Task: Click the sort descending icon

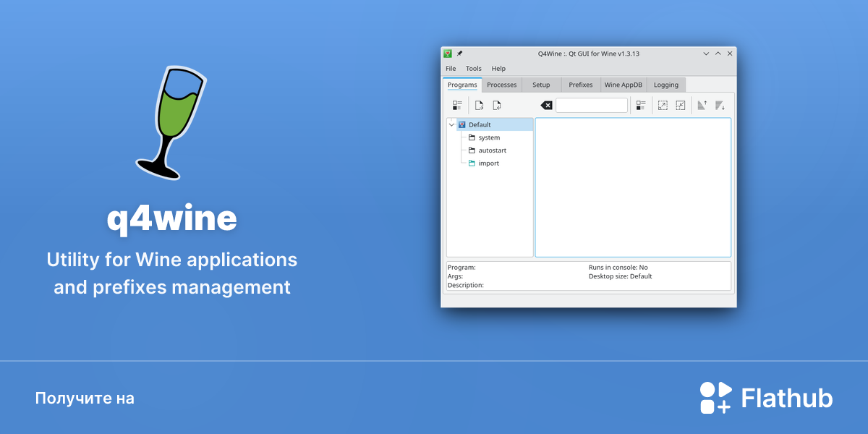Action: tap(720, 106)
